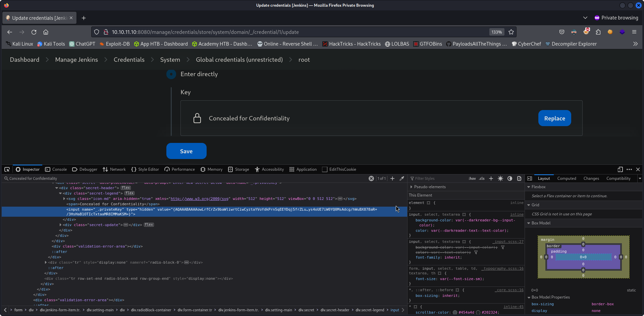
Task: Click the shield tracking protection icon
Action: (x=97, y=32)
